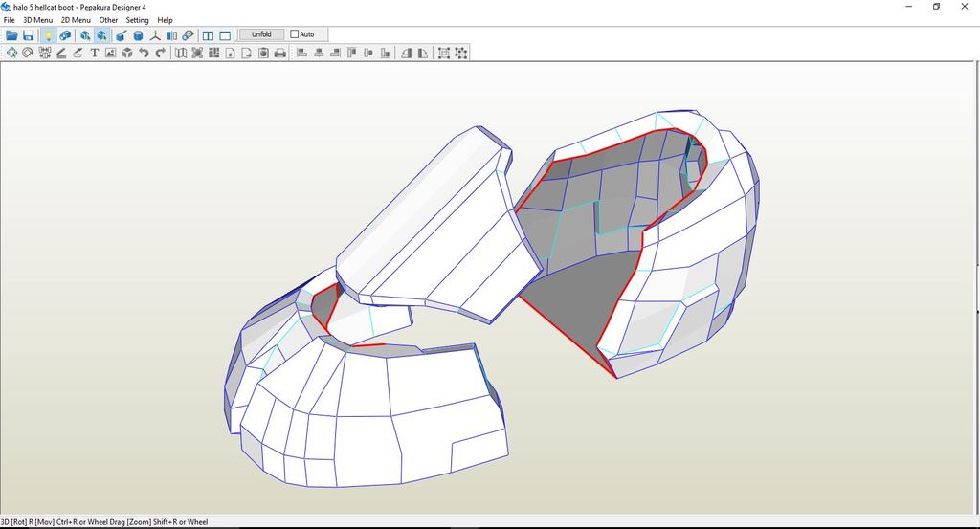This screenshot has height=529, width=980.
Task: Select the Input Text T tool
Action: pyautogui.click(x=95, y=53)
